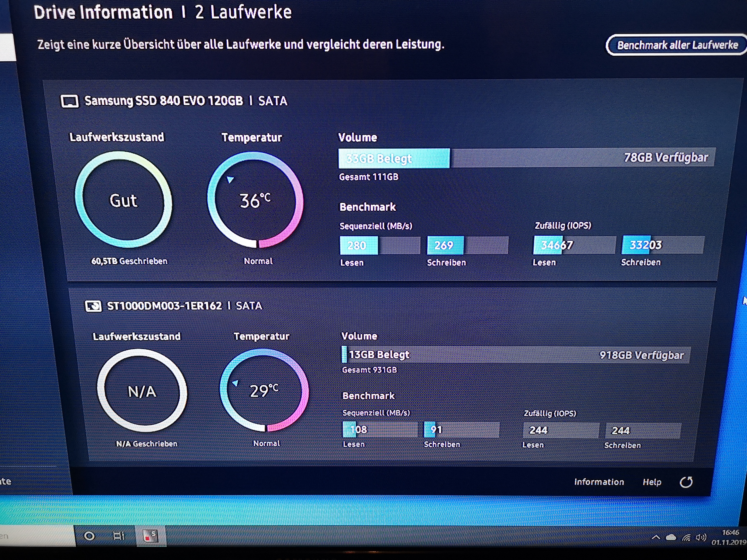This screenshot has height=560, width=747.
Task: Open Cortana circle icon in taskbar
Action: (x=89, y=536)
